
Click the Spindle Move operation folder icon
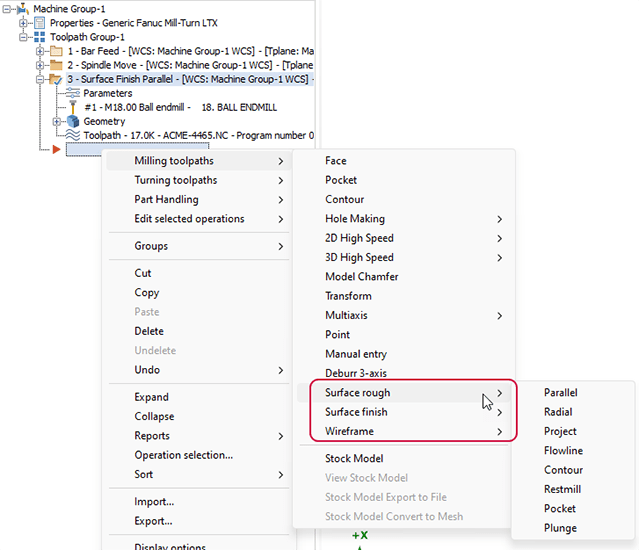pyautogui.click(x=57, y=65)
